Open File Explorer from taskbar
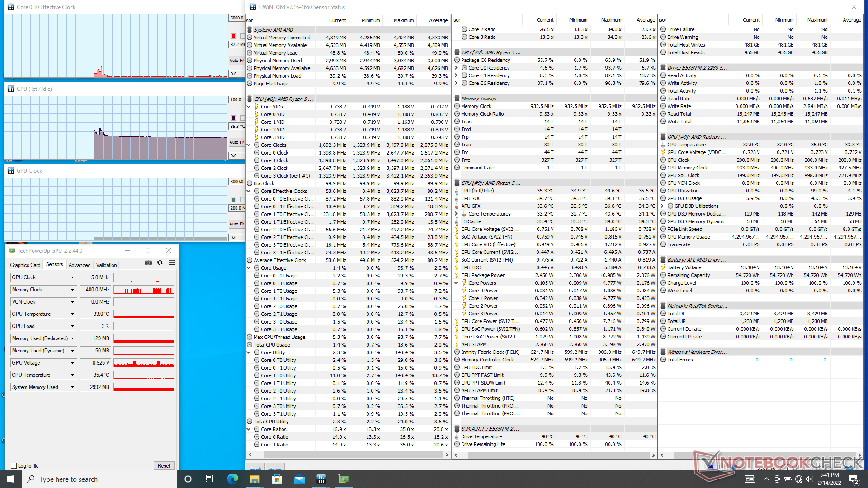The height and width of the screenshot is (488, 868). [255, 479]
